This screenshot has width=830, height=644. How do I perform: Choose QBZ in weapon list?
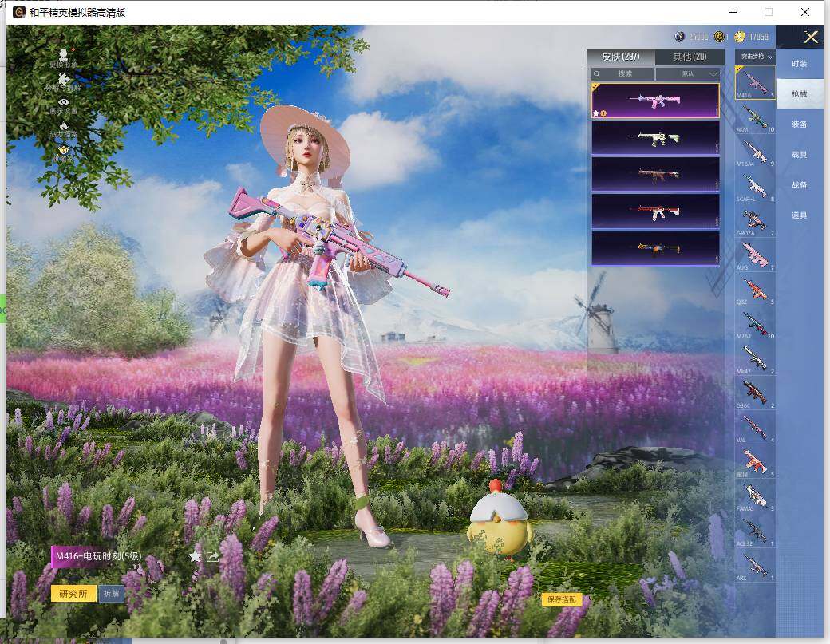755,290
